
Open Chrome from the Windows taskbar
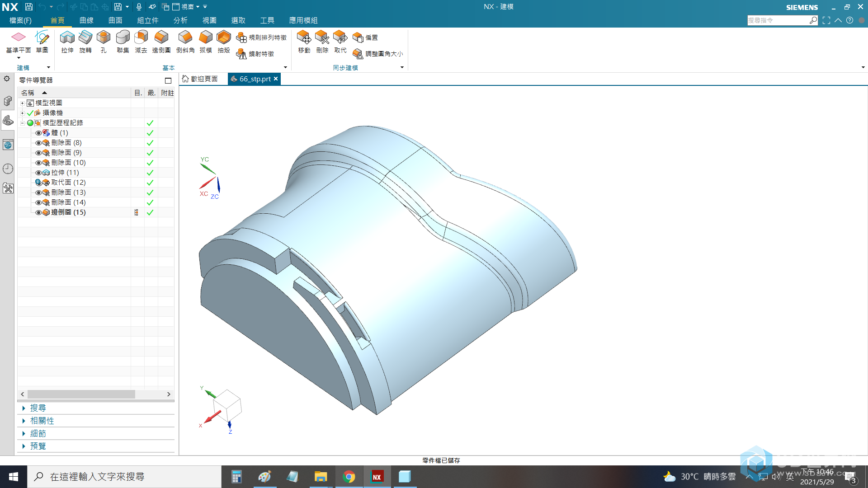(x=349, y=477)
